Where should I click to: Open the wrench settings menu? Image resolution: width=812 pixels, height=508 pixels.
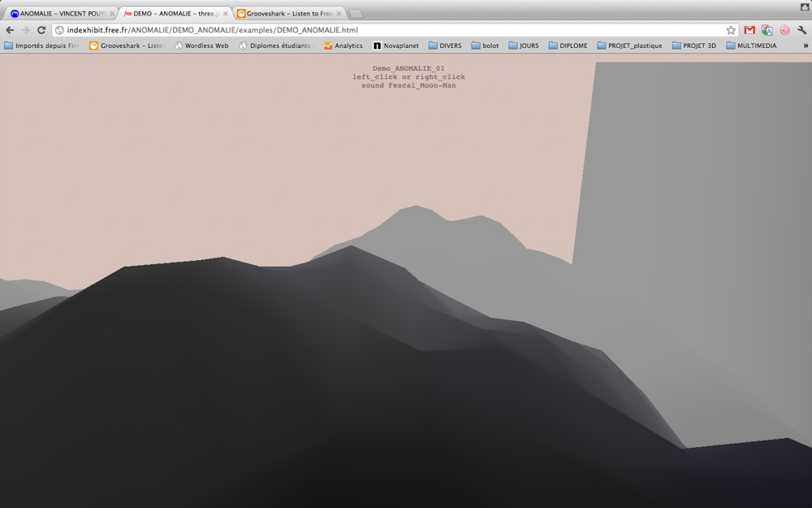[x=802, y=30]
